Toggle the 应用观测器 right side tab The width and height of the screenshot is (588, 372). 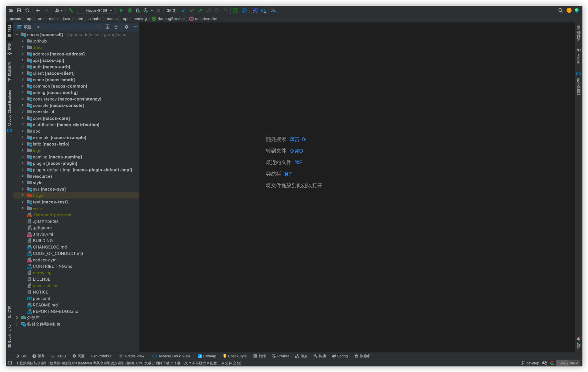click(578, 83)
